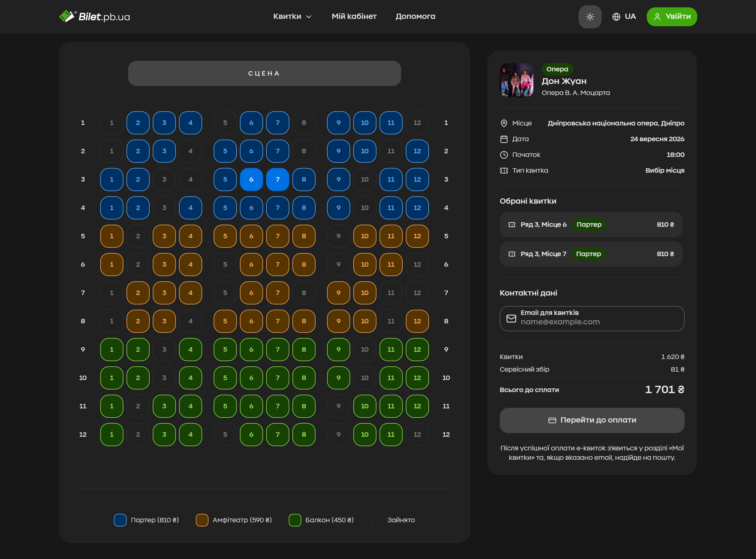This screenshot has height=559, width=756.
Task: Click Перейти до оплати button
Action: 592,420
